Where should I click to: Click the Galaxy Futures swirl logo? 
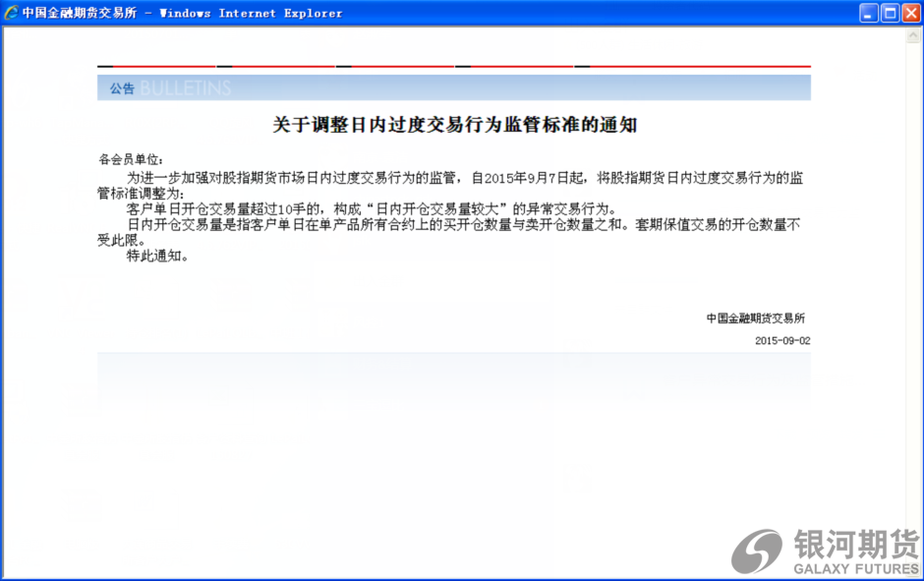756,551
